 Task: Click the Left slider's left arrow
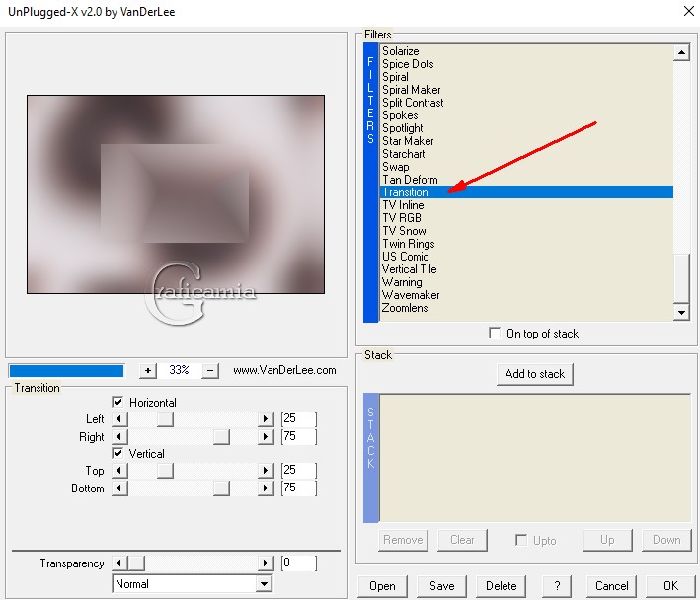coord(119,418)
